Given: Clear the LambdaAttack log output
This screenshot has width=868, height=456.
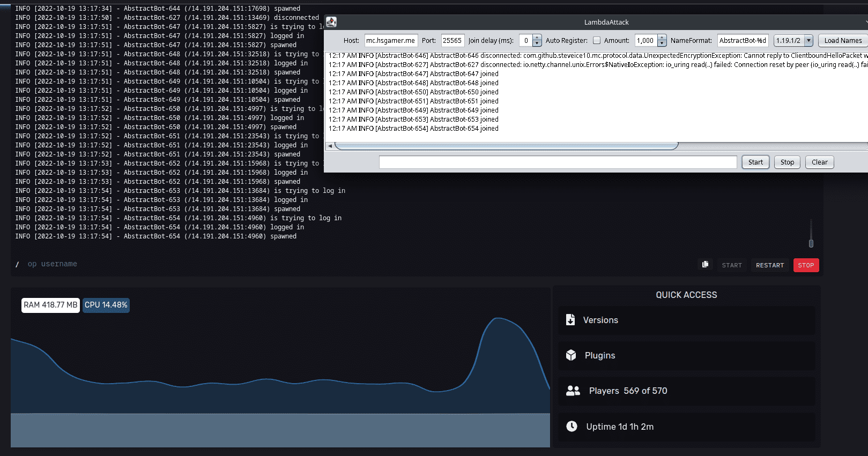Looking at the screenshot, I should [x=819, y=162].
